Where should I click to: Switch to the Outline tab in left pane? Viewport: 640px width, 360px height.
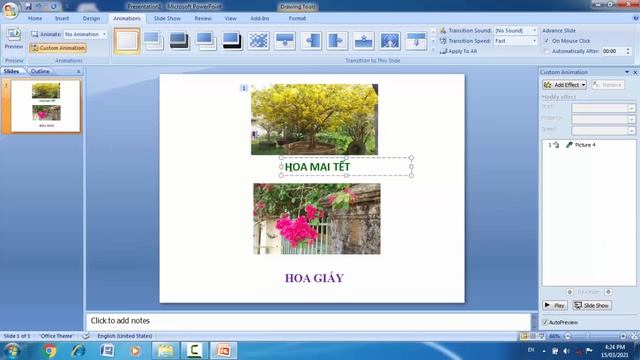point(40,71)
